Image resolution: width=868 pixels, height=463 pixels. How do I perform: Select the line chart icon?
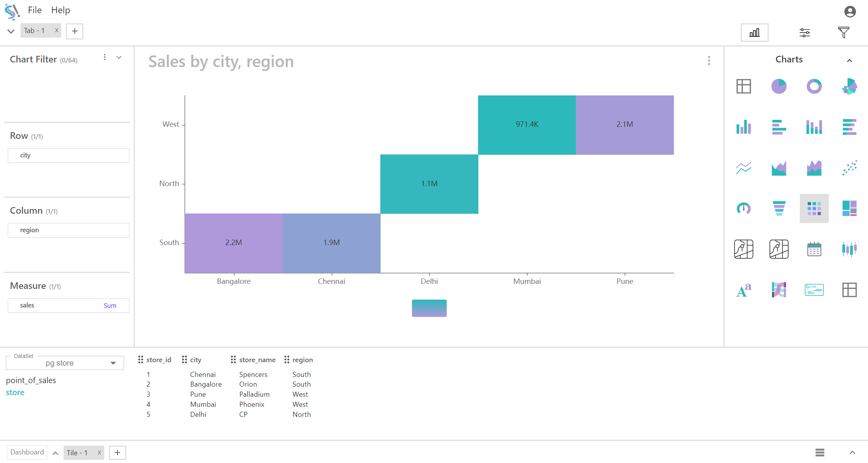click(743, 168)
